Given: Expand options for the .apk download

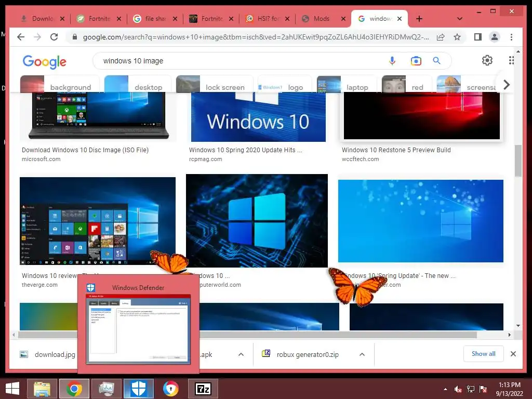Looking at the screenshot, I should pos(241,354).
